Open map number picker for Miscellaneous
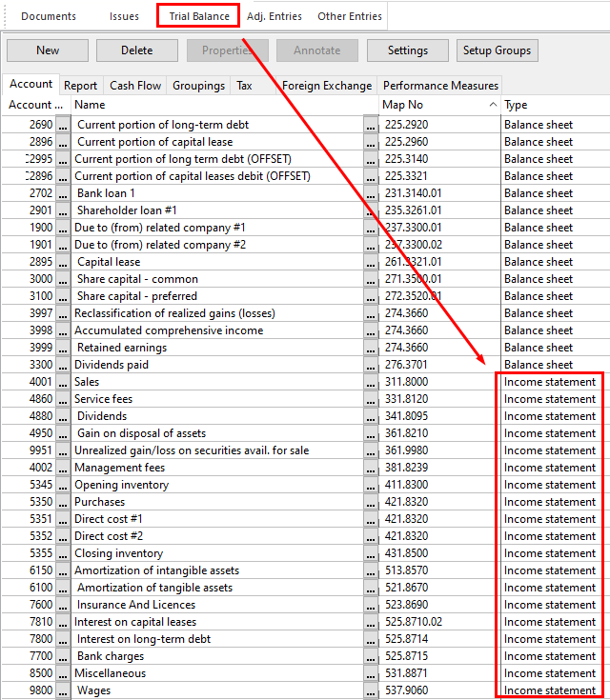 click(371, 673)
